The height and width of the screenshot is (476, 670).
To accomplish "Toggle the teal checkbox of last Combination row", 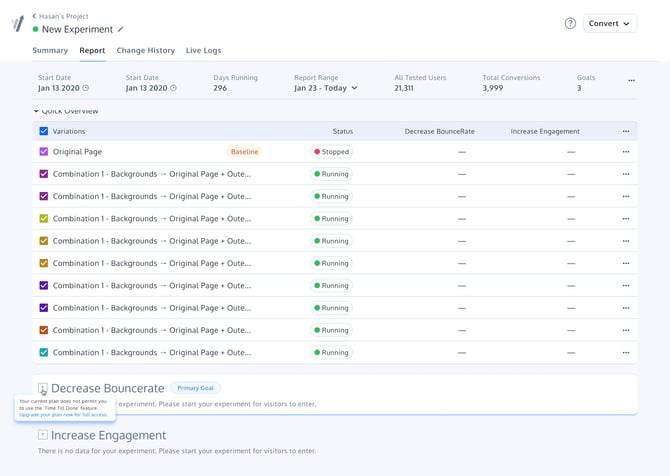I will 44,353.
